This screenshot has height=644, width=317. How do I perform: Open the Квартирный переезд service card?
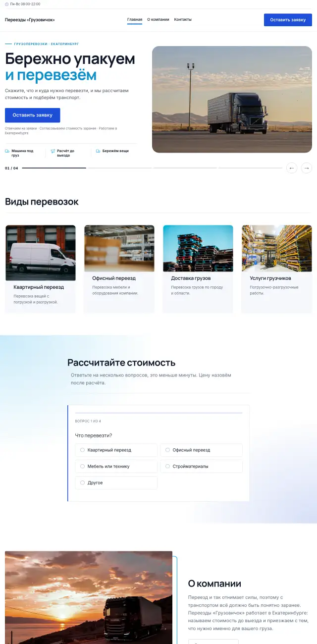click(x=40, y=269)
